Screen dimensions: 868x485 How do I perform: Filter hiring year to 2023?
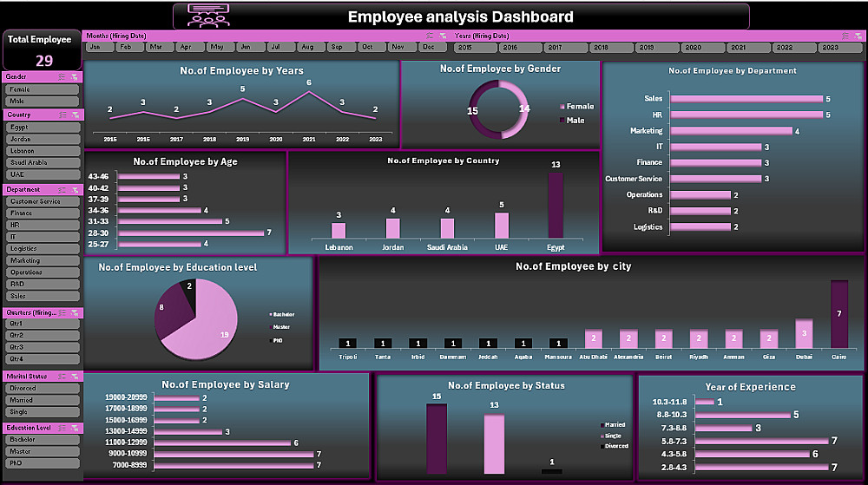click(x=839, y=48)
